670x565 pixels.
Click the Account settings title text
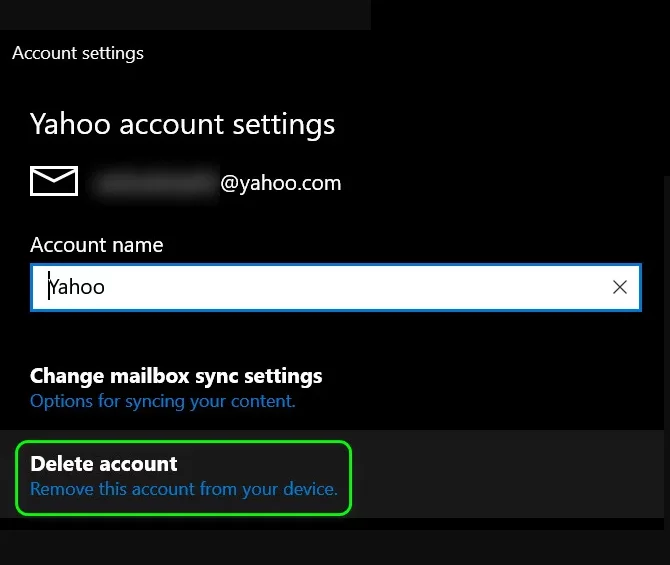coord(78,53)
